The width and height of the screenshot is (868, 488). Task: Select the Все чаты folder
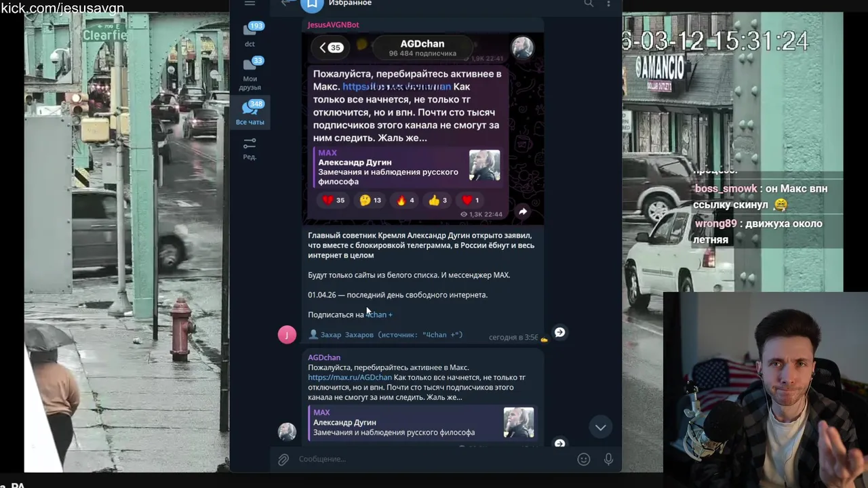pos(250,113)
